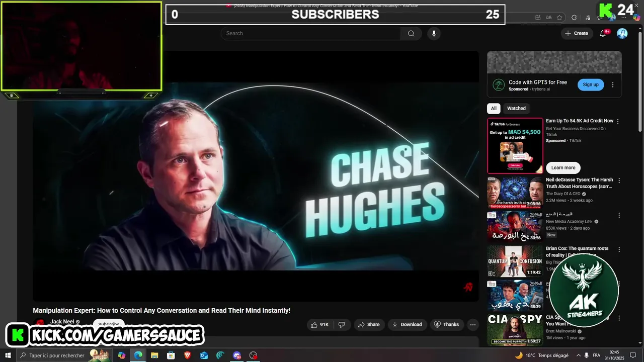
Task: Open browser media control icon
Action: (588, 18)
